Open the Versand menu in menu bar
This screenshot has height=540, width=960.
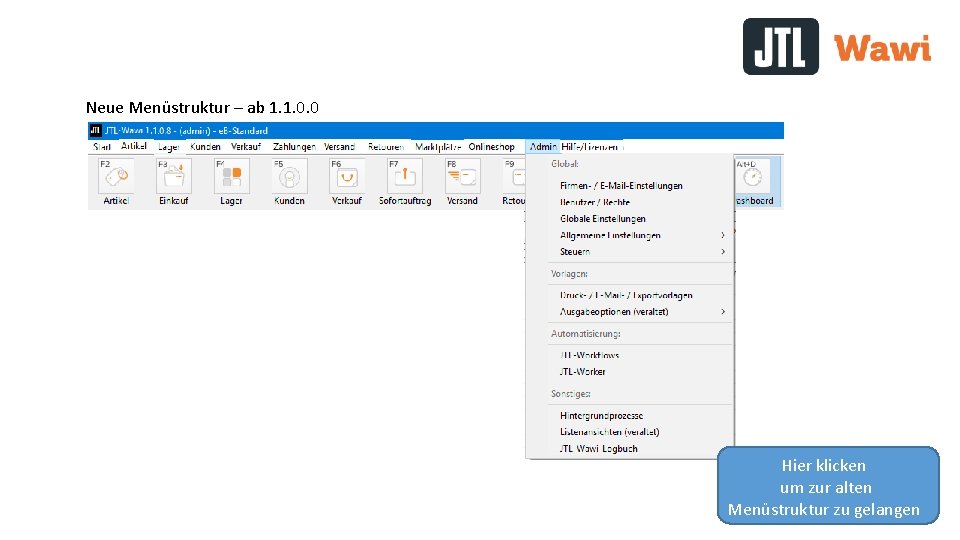(339, 147)
